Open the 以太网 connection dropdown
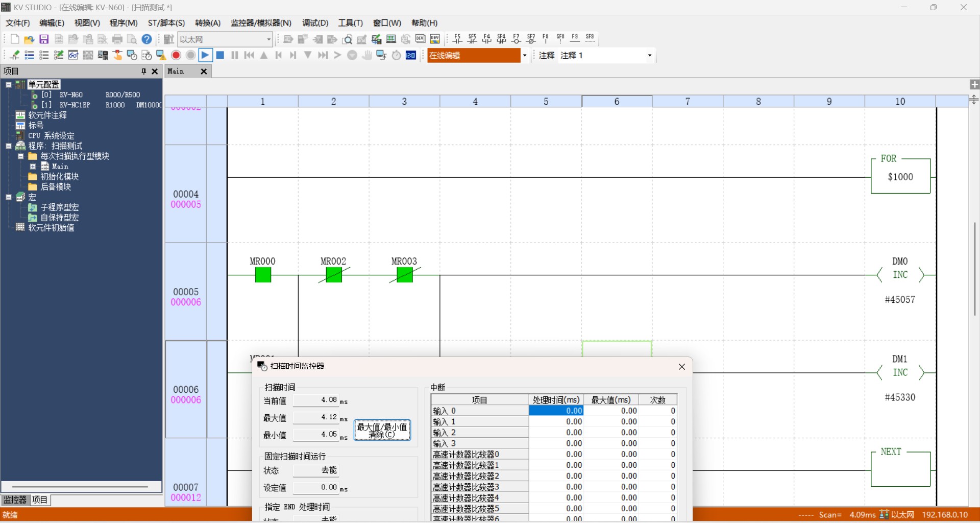 point(269,39)
